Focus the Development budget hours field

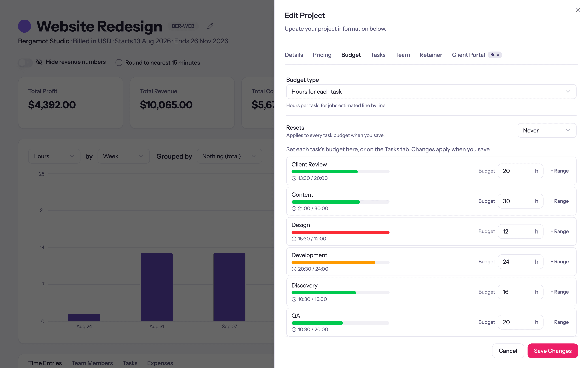520,262
